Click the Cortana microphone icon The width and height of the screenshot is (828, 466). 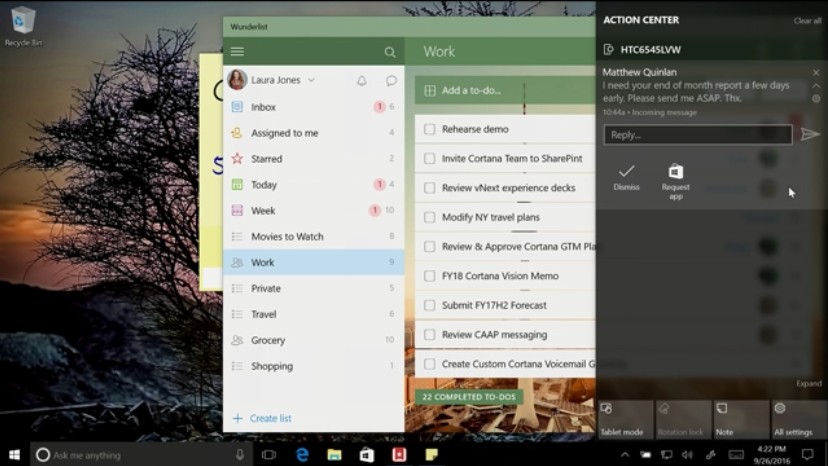click(x=240, y=454)
